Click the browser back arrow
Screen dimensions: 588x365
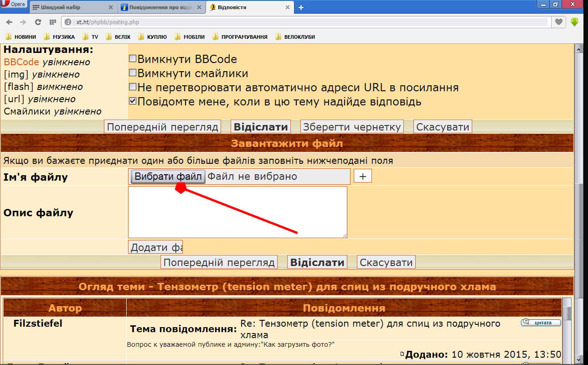tap(9, 22)
